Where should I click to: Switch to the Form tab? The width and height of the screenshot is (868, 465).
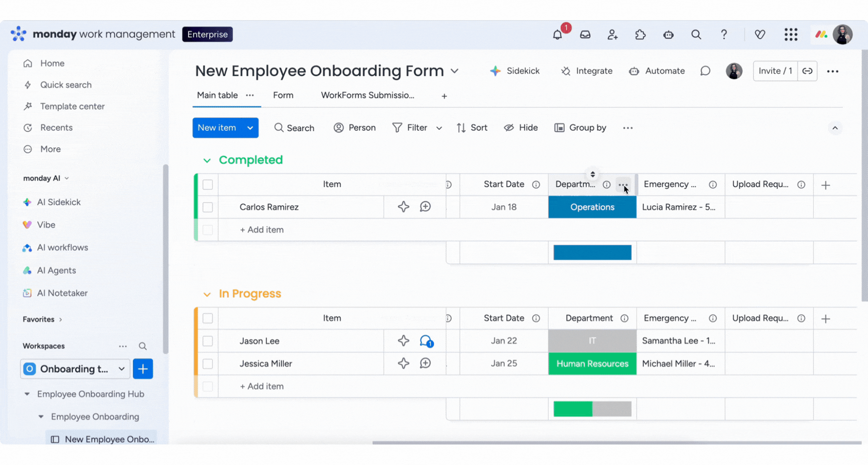(283, 95)
